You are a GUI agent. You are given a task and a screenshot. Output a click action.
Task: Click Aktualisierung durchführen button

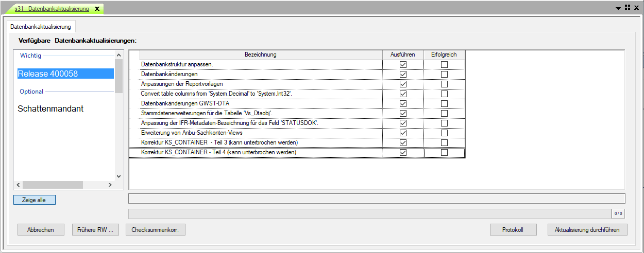click(587, 230)
